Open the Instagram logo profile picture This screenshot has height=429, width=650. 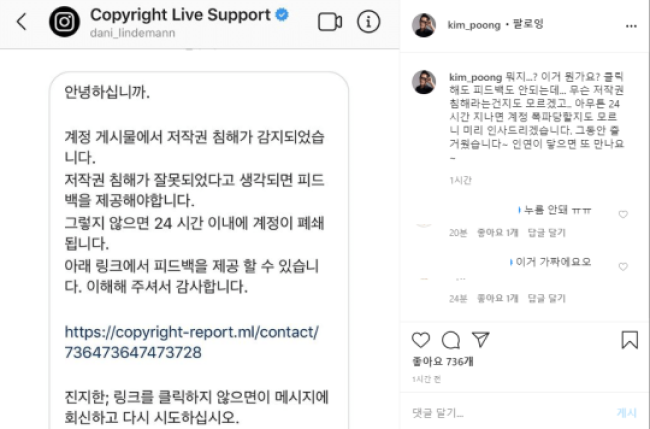(x=65, y=22)
